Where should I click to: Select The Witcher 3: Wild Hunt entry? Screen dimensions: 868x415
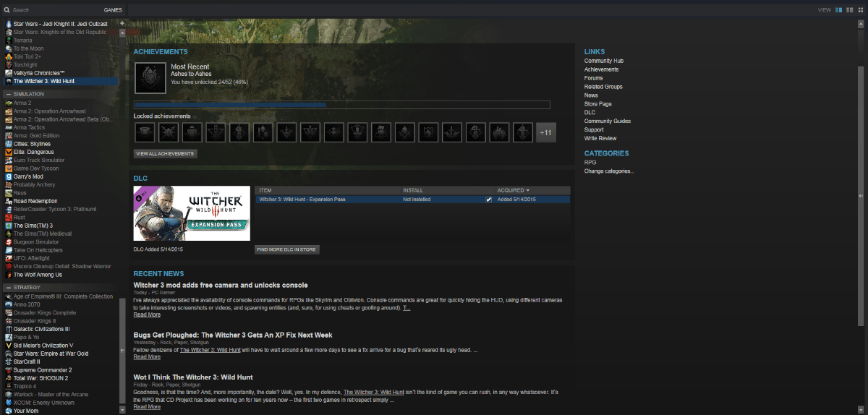point(59,81)
